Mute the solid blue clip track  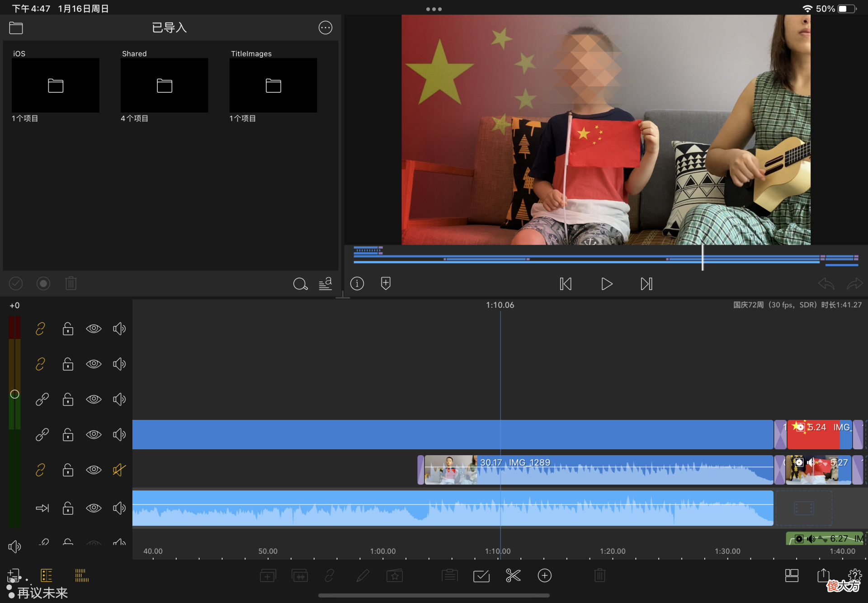coord(119,434)
